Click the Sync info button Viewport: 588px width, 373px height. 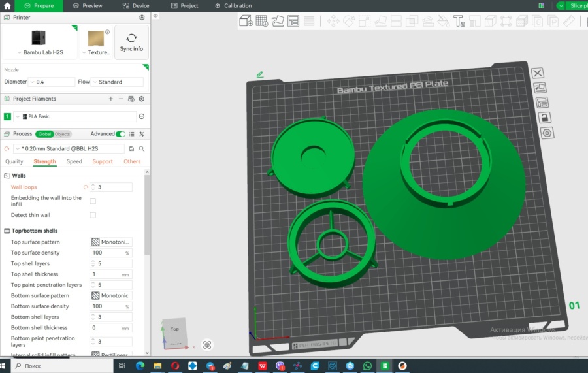pyautogui.click(x=131, y=42)
